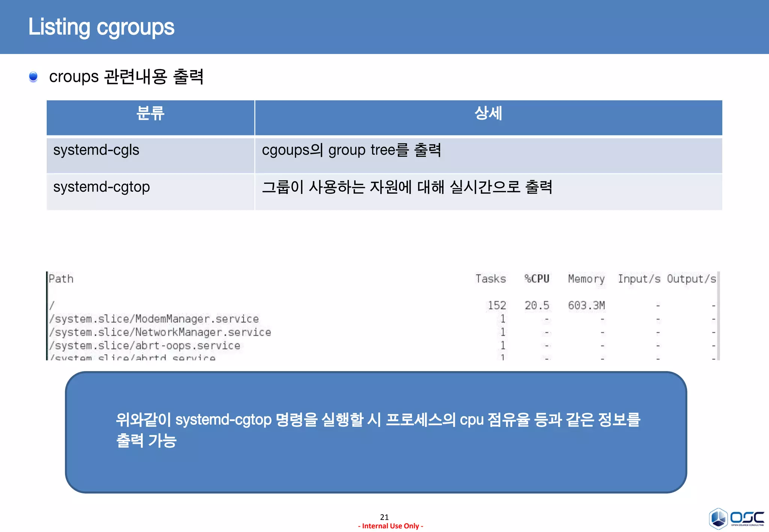Click the '출력 가능' text in the callout
This screenshot has height=532, width=769.
(x=146, y=440)
